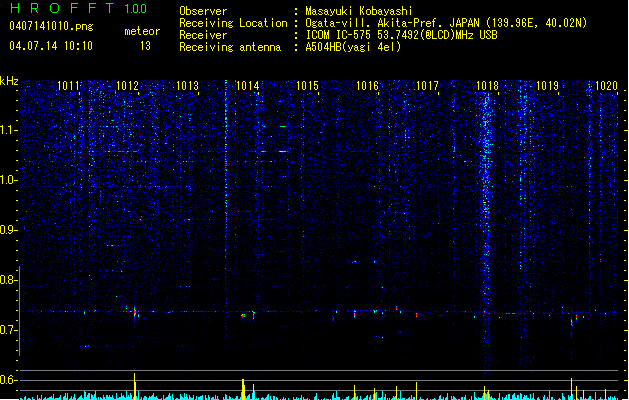This screenshot has width=629, height=400.
Task: Click the 0.9 kHz axis label
Action: (8, 230)
